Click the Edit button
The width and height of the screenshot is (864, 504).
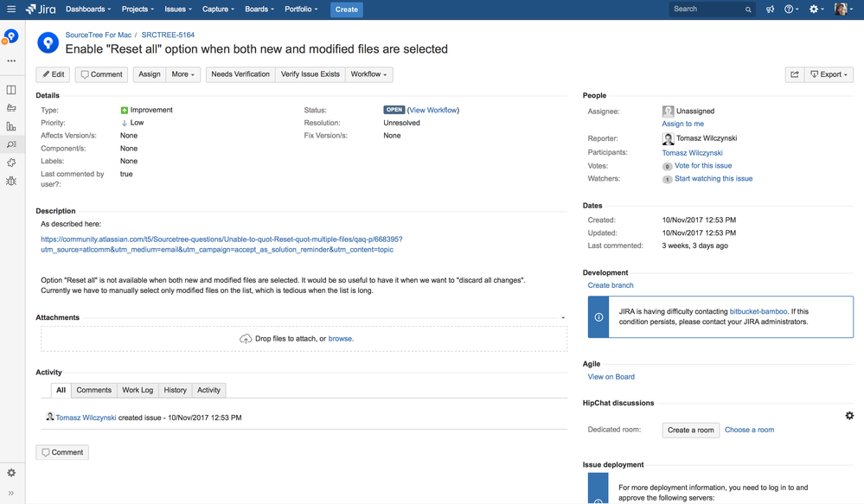tap(54, 74)
